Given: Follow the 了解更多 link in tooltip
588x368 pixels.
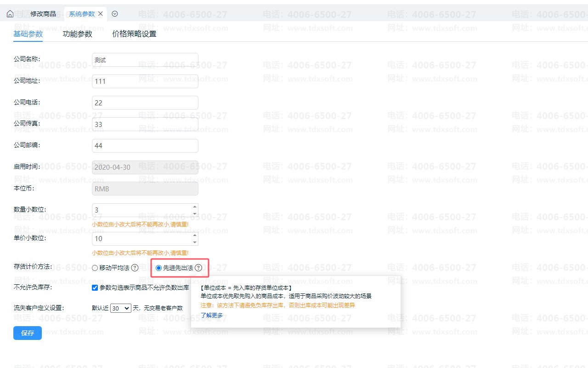Looking at the screenshot, I should click(212, 315).
